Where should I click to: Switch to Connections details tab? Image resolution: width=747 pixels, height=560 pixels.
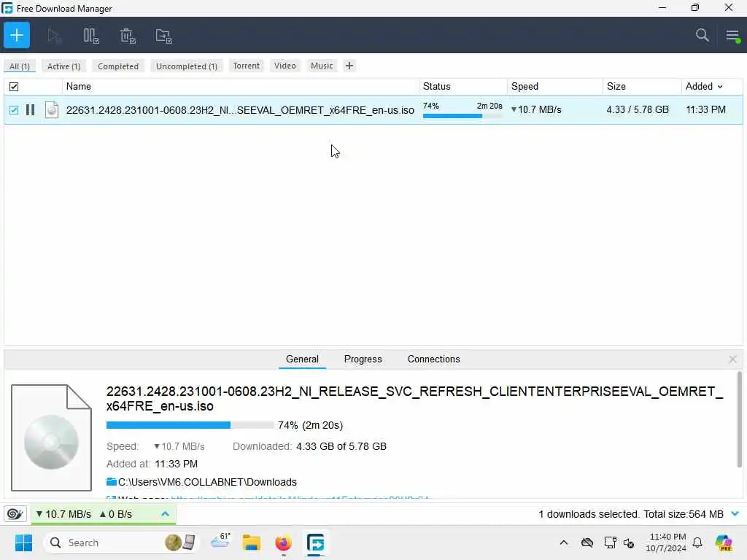click(433, 359)
